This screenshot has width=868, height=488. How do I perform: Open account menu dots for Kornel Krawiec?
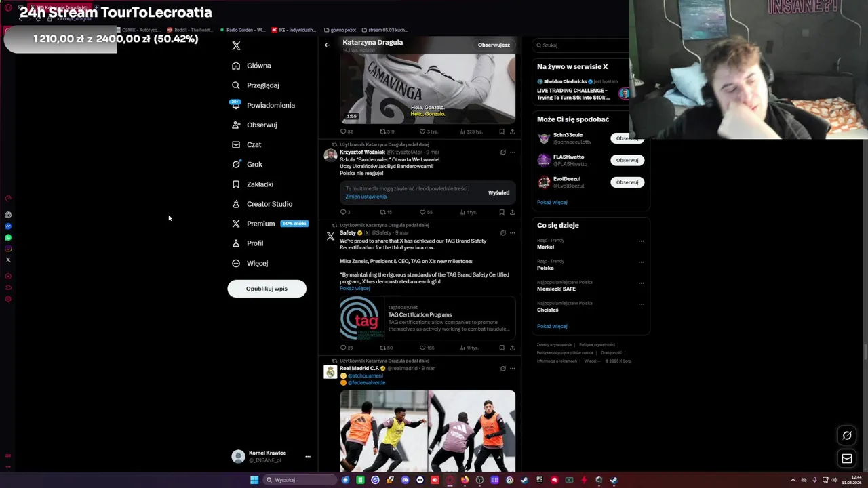pyautogui.click(x=307, y=456)
